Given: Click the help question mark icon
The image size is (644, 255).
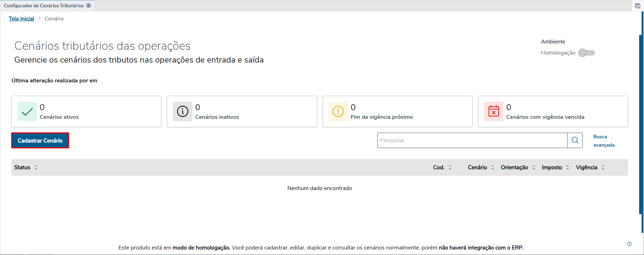Looking at the screenshot, I should 629,244.
